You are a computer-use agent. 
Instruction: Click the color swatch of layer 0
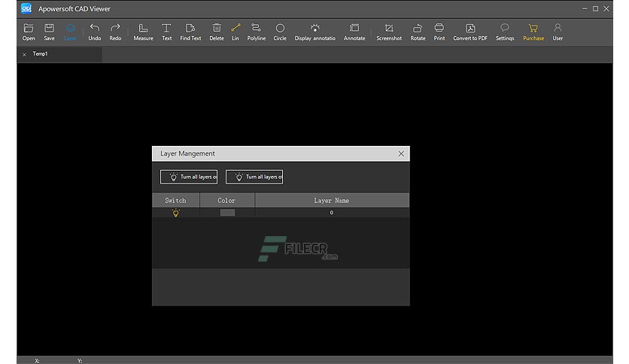[227, 213]
